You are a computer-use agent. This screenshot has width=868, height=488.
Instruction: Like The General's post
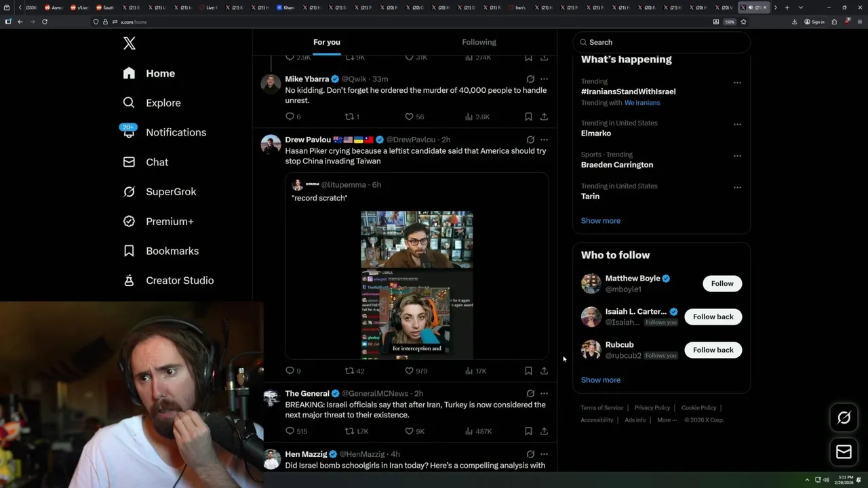click(x=414, y=431)
